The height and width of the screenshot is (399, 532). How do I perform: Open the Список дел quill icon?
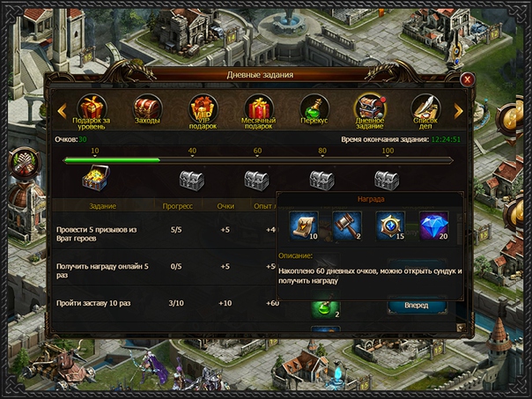coord(425,111)
